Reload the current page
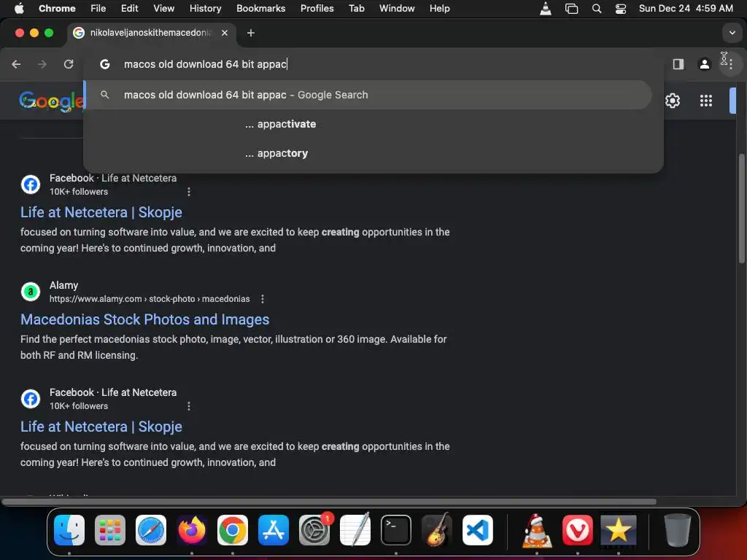747x560 pixels. point(69,64)
